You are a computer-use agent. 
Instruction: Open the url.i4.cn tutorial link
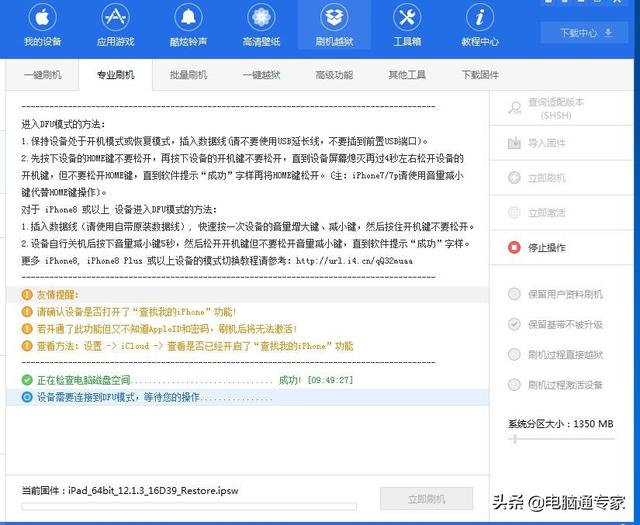point(354,261)
